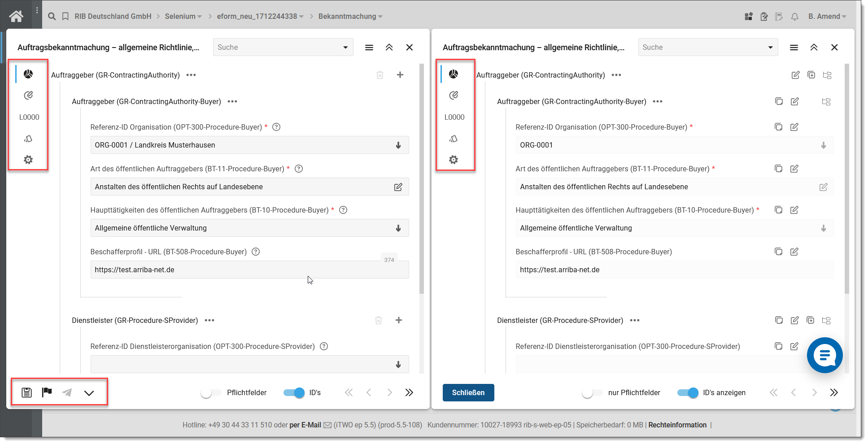The height and width of the screenshot is (444, 868).
Task: Click the tree structure icon for Dienstleister in right panel
Action: point(827,320)
